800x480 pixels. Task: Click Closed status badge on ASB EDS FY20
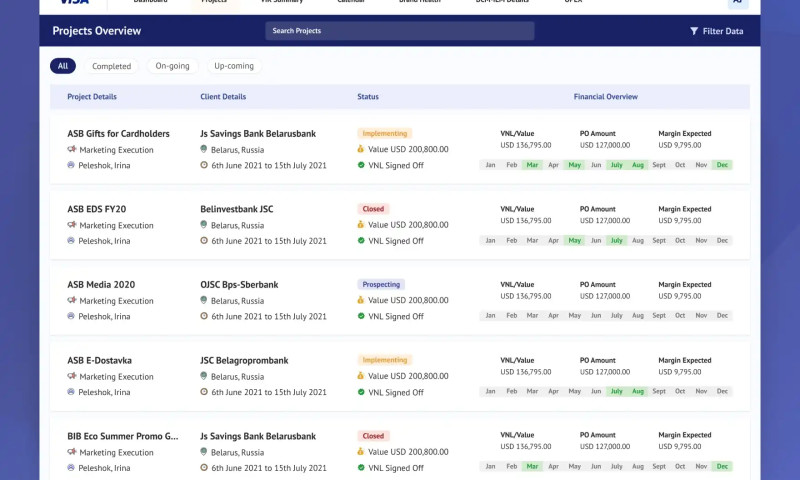[x=373, y=209]
